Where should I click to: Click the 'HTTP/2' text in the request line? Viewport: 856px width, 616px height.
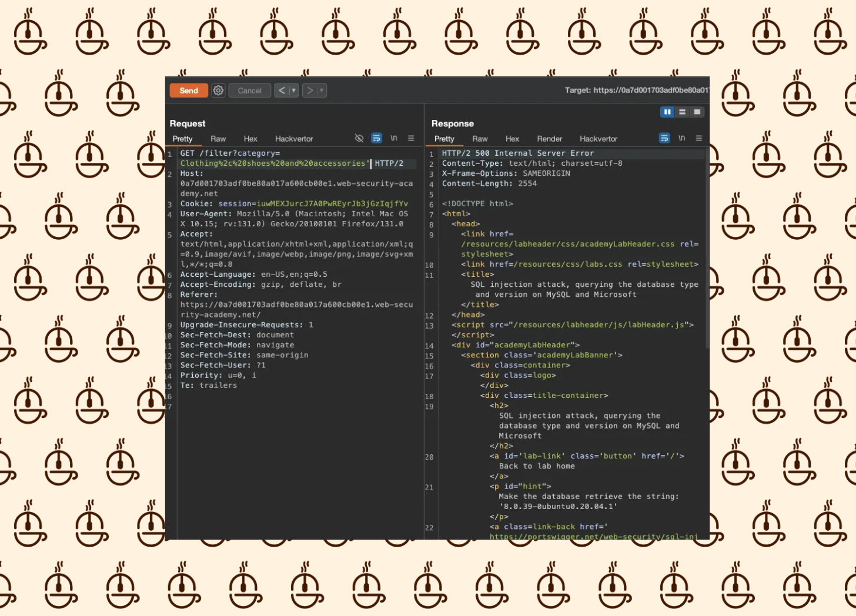pyautogui.click(x=389, y=163)
